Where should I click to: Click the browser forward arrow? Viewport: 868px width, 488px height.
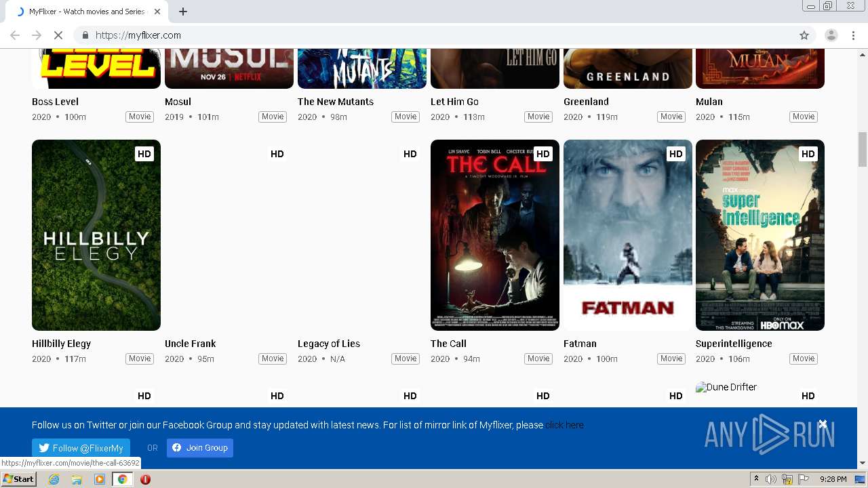[37, 35]
